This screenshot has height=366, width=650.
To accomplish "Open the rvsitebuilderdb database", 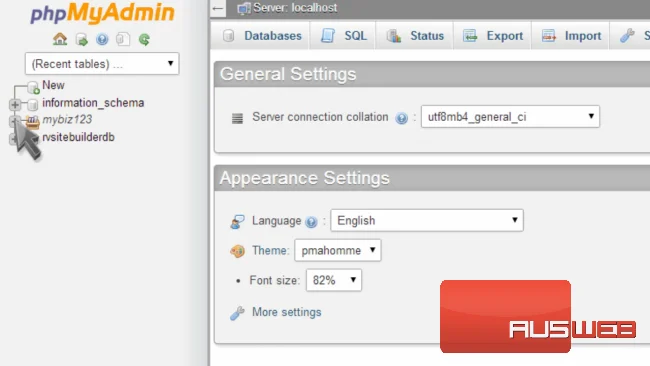I will 78,137.
